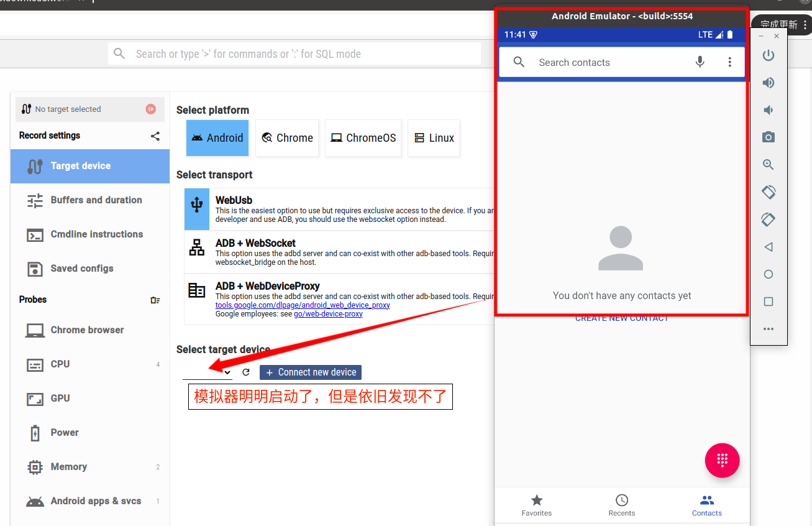Open Saved configs section

90,269
